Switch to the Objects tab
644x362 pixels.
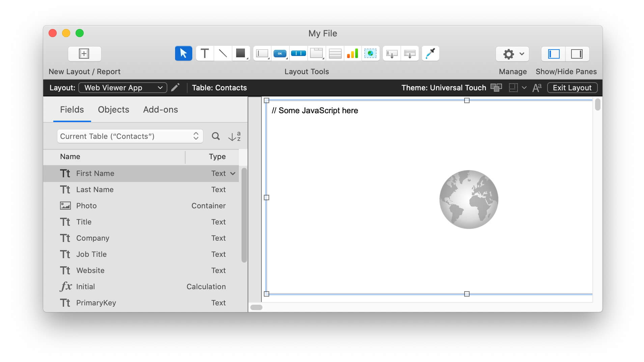tap(113, 110)
